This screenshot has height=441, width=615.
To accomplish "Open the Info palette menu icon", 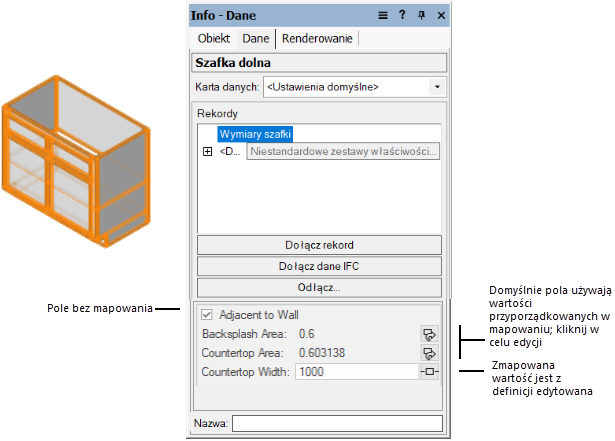I will point(382,15).
